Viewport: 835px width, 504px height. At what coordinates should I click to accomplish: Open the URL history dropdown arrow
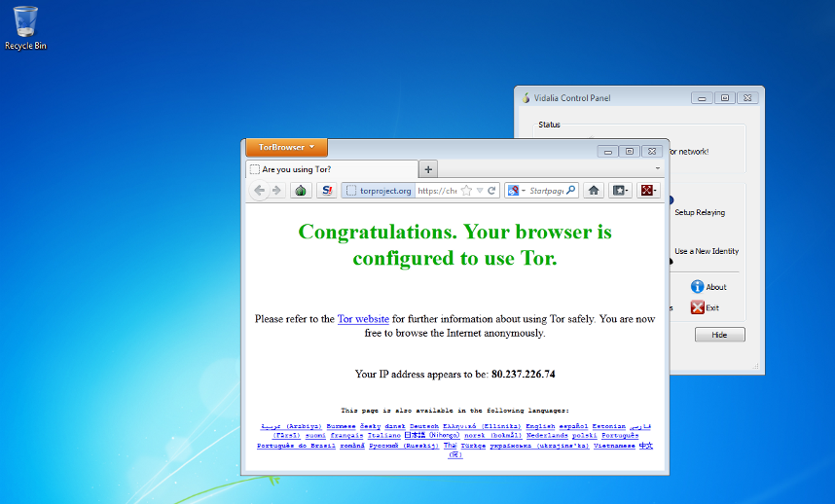479,191
